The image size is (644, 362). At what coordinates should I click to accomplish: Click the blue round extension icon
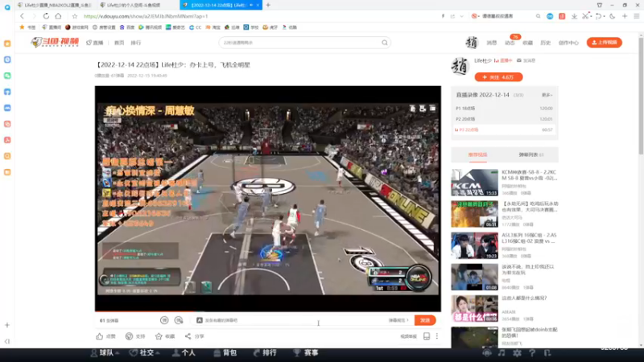pos(550,16)
